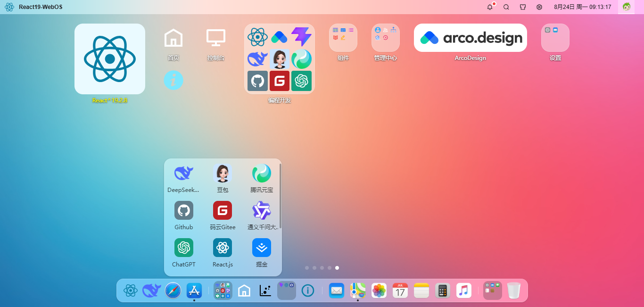Screen dimensions: 644x307
Task: Click the Vite lightning icon in 编程开发 folder
Action: click(301, 37)
